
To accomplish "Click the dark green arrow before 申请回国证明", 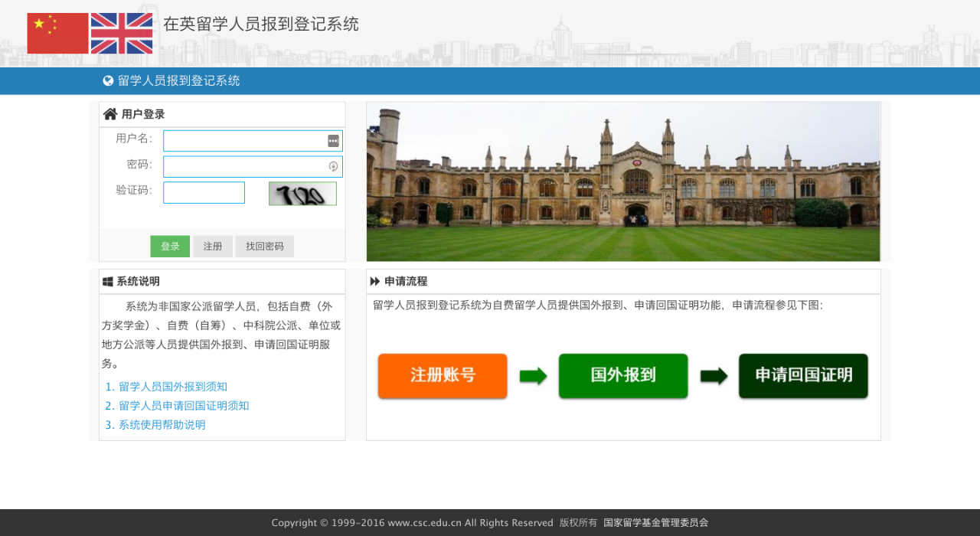I will point(714,376).
